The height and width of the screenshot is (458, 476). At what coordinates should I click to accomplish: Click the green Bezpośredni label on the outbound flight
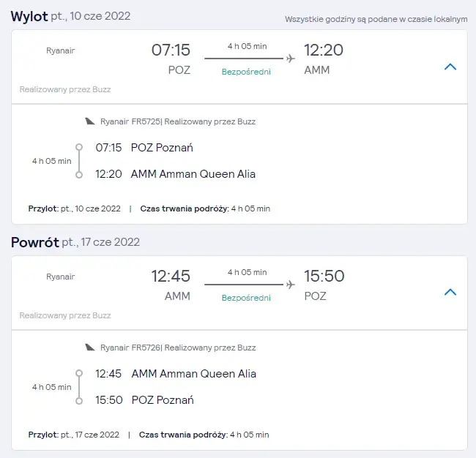click(245, 72)
